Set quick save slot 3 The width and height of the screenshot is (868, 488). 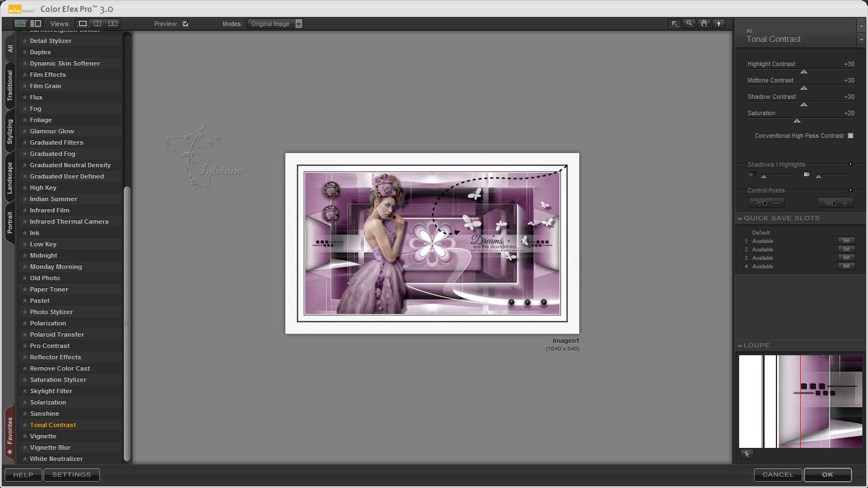[x=846, y=258]
